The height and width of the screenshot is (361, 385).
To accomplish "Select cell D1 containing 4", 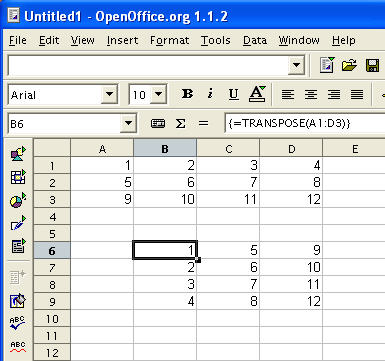I will point(291,166).
